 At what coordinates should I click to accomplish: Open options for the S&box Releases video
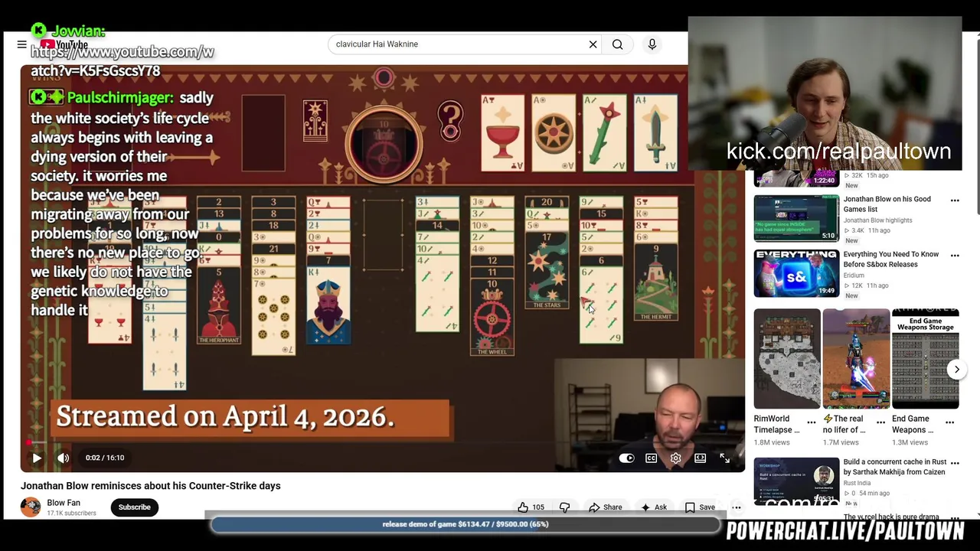click(955, 256)
